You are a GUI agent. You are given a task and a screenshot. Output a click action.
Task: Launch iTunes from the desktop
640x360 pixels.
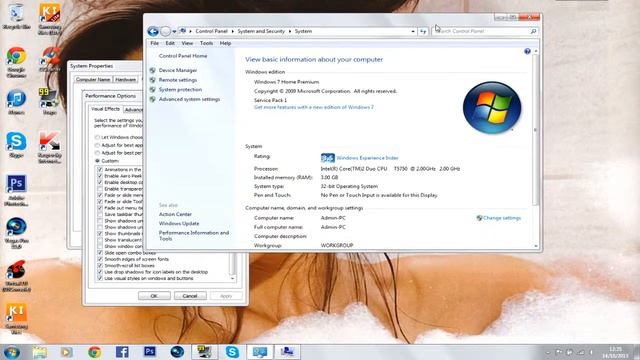click(x=16, y=102)
